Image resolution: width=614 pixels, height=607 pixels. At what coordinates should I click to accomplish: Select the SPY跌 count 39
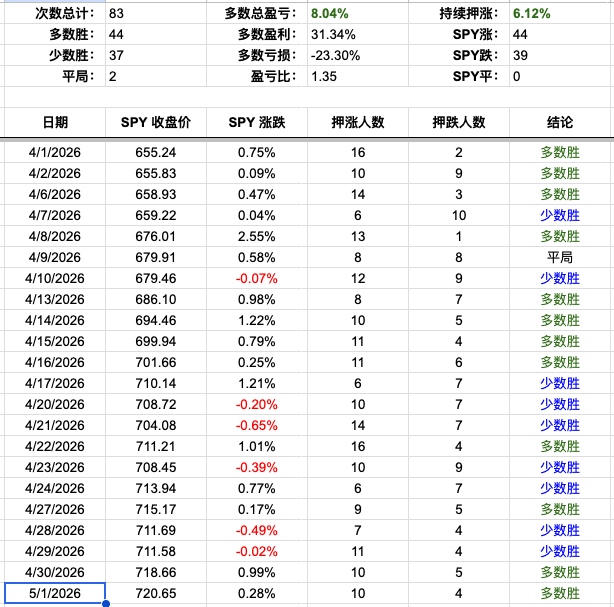click(x=562, y=55)
